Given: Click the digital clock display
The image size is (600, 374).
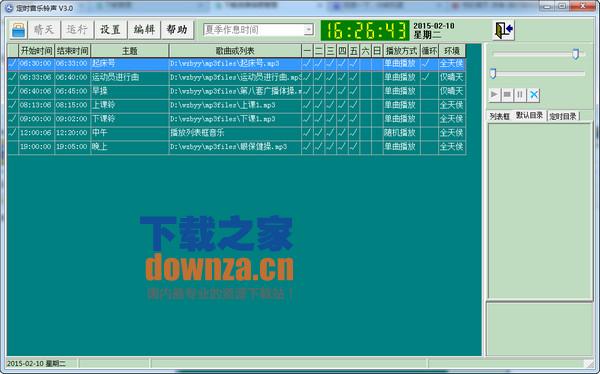Looking at the screenshot, I should point(365,31).
